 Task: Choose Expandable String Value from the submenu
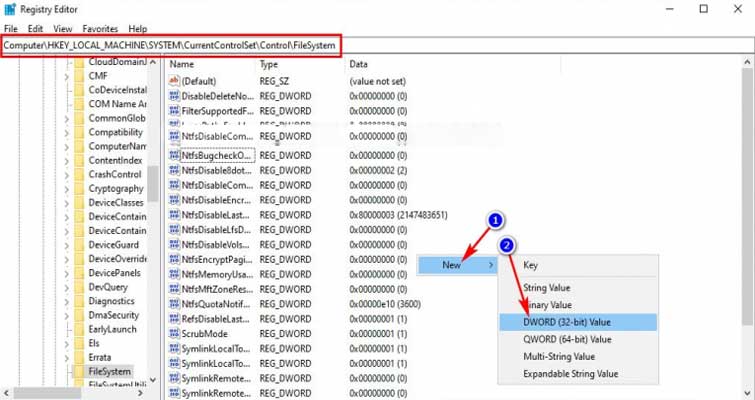point(578,374)
